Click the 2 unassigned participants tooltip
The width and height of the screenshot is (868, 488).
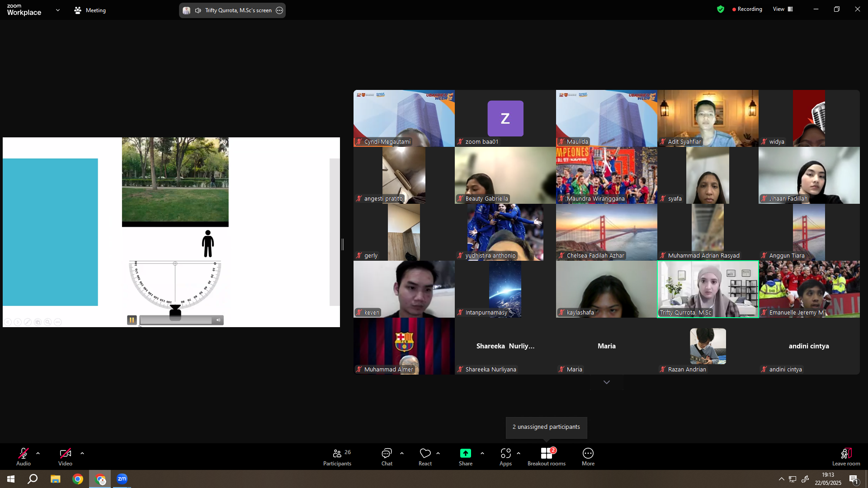546,427
